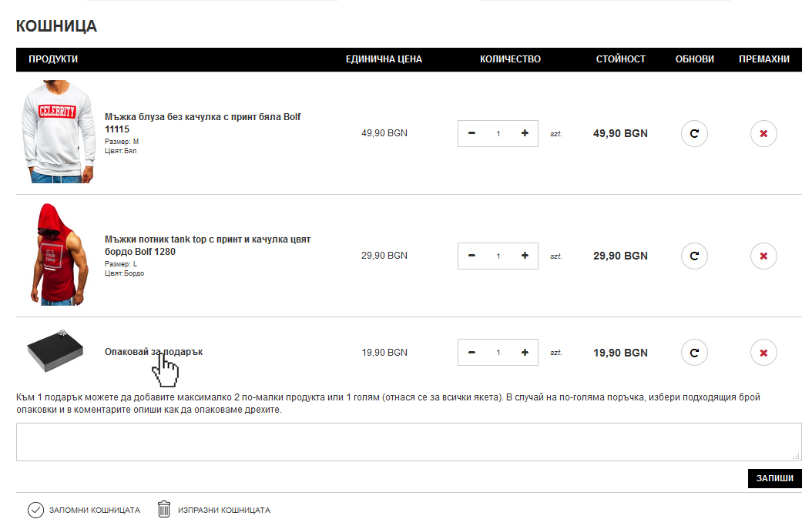
Task: Click the checkmark icon for Запомни кошницата
Action: (35, 510)
